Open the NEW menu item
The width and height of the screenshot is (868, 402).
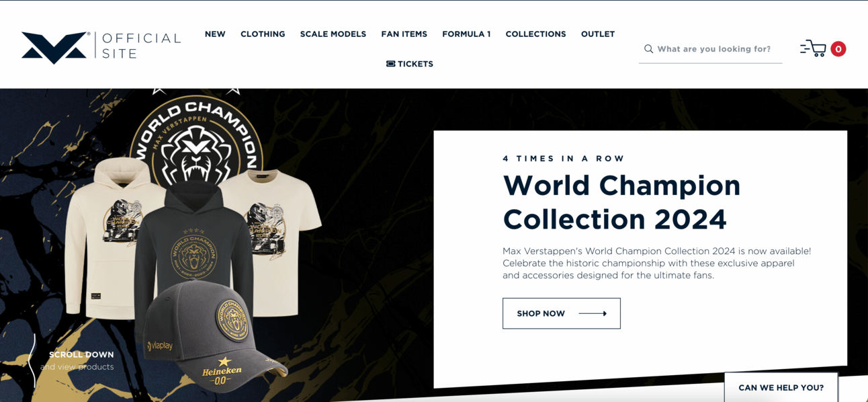[215, 34]
